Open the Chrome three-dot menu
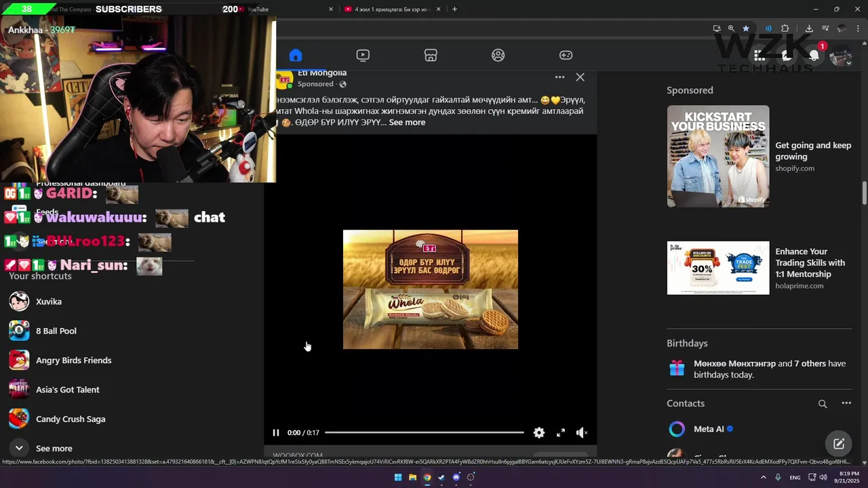 coord(857,28)
